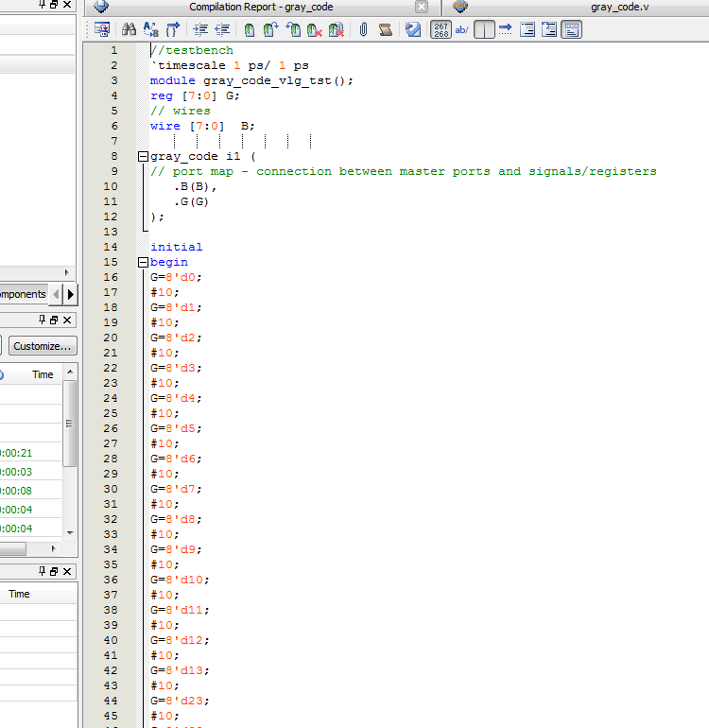Click the Time column header in tasks panel

[43, 374]
